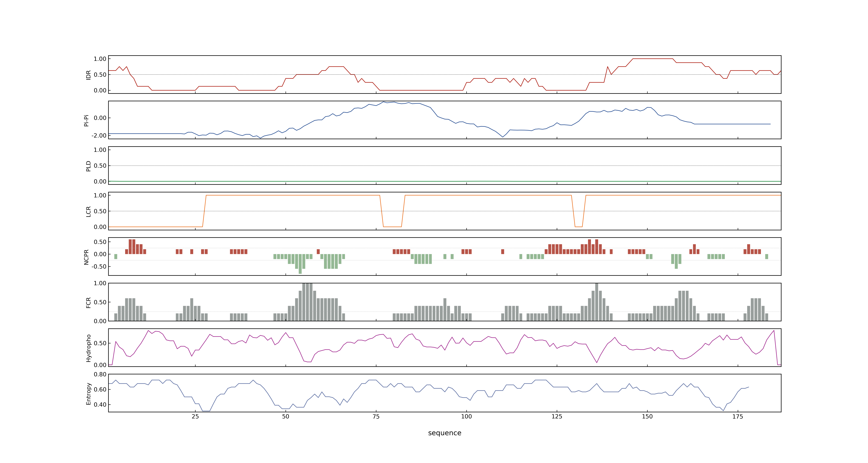Click the Pi-Pi y-axis label
868x463 pixels.
(x=86, y=120)
